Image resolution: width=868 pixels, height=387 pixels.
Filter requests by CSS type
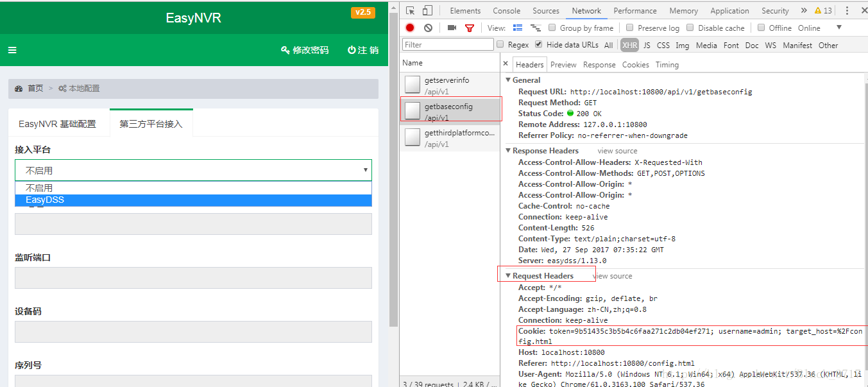tap(663, 45)
